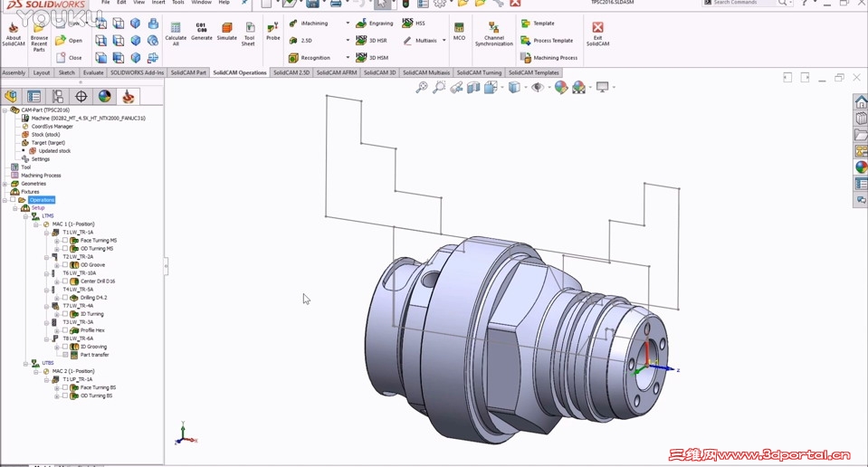Viewport: 868px width, 467px height.
Task: Toggle checkbox for Center Drill D16
Action: tap(65, 281)
